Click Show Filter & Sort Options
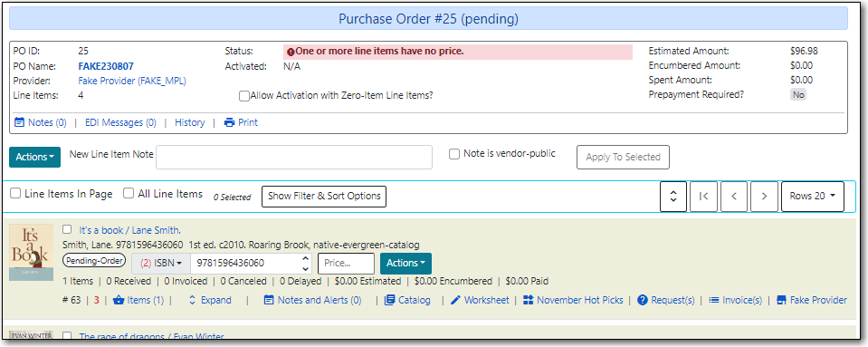 tap(324, 197)
